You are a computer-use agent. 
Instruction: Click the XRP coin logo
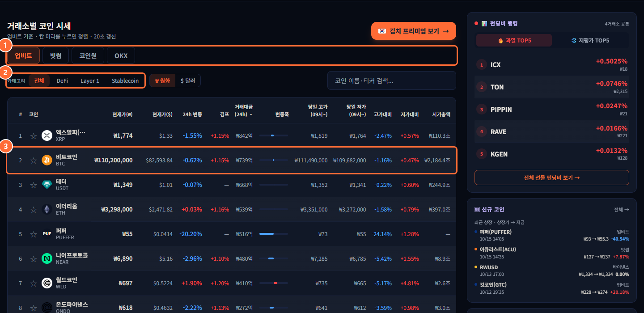coord(47,135)
